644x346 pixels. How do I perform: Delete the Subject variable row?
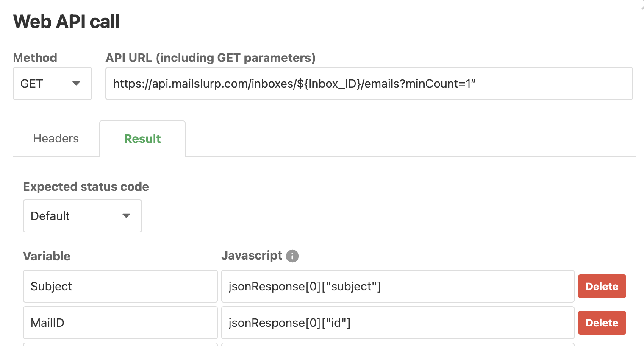click(x=602, y=286)
